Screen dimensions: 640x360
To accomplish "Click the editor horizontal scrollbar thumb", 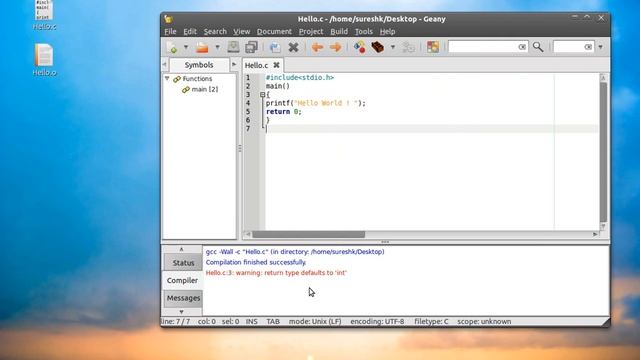I will [x=309, y=234].
